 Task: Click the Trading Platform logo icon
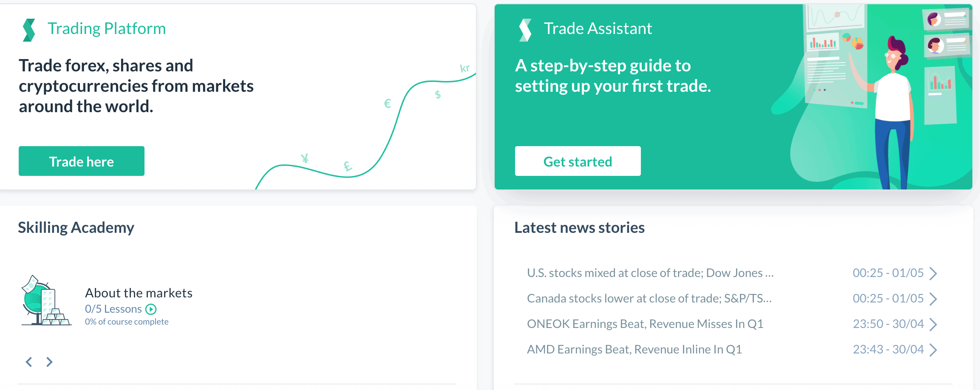29,30
